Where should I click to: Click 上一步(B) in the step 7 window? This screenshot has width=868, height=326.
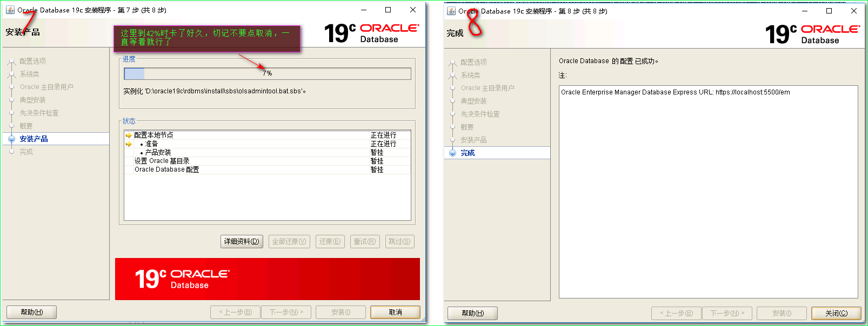pyautogui.click(x=235, y=312)
